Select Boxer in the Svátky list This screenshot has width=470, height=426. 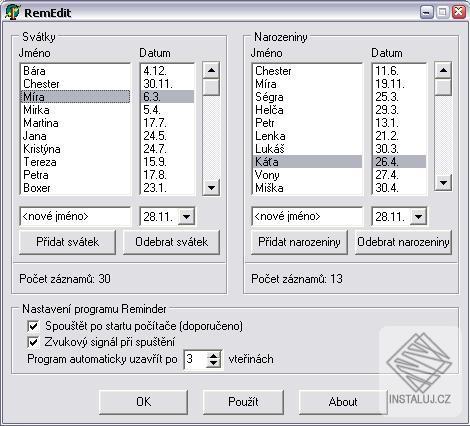click(x=75, y=188)
